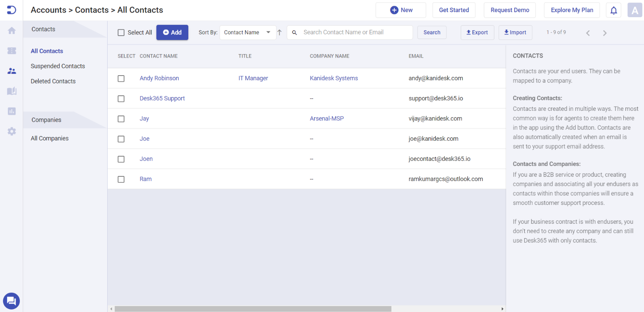Screen dimensions: 644x312
Task: Open Andy Robinson's contact details
Action: pos(159,78)
